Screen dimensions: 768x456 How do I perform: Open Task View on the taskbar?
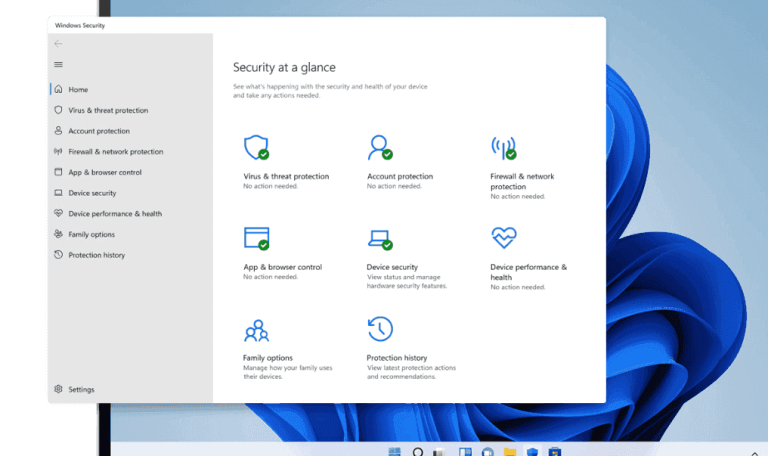click(x=439, y=452)
